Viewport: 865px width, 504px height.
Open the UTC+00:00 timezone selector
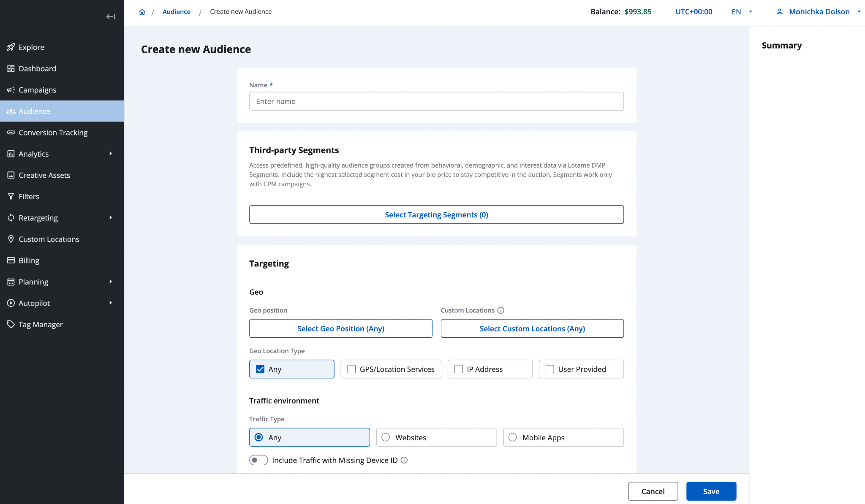click(694, 12)
